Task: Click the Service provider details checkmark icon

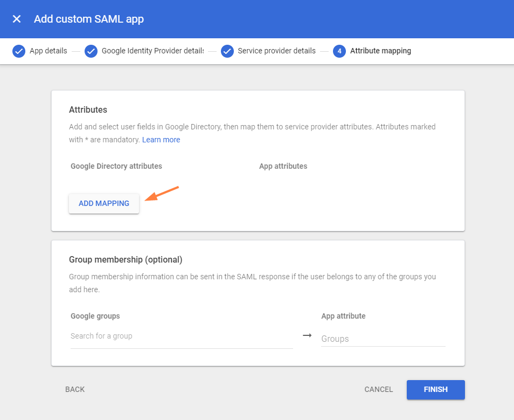Action: [227, 51]
